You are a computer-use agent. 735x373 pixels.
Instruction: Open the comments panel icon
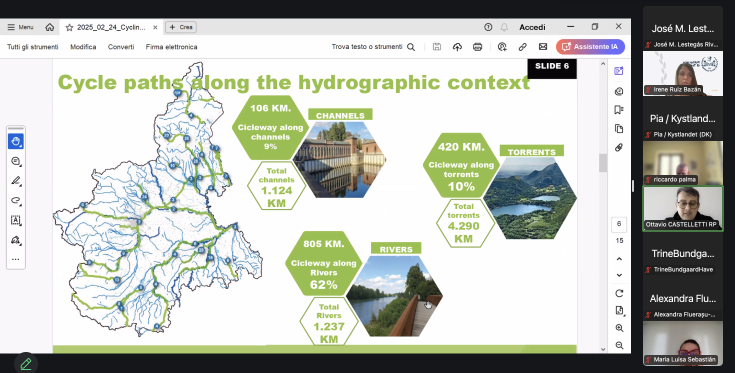pos(619,91)
